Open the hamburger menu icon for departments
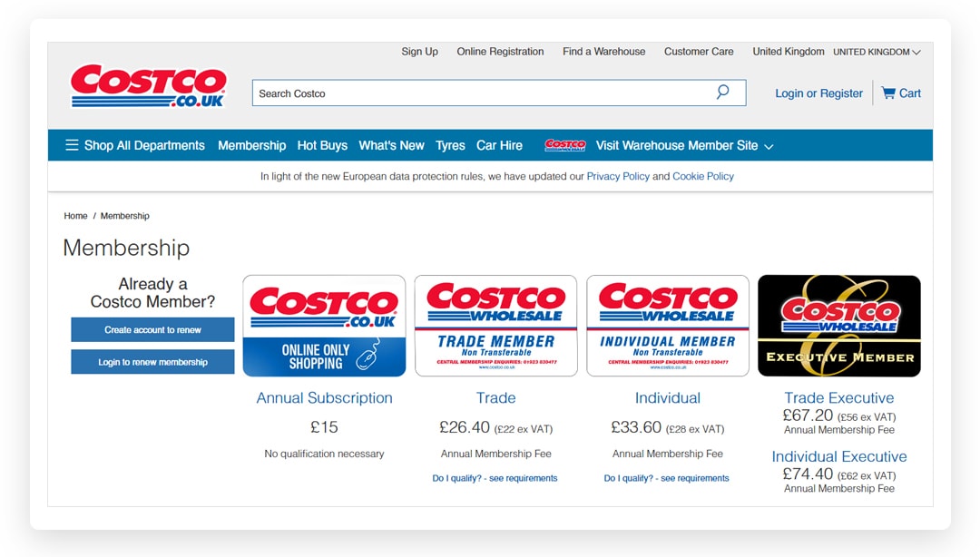This screenshot has height=557, width=980. tap(72, 145)
